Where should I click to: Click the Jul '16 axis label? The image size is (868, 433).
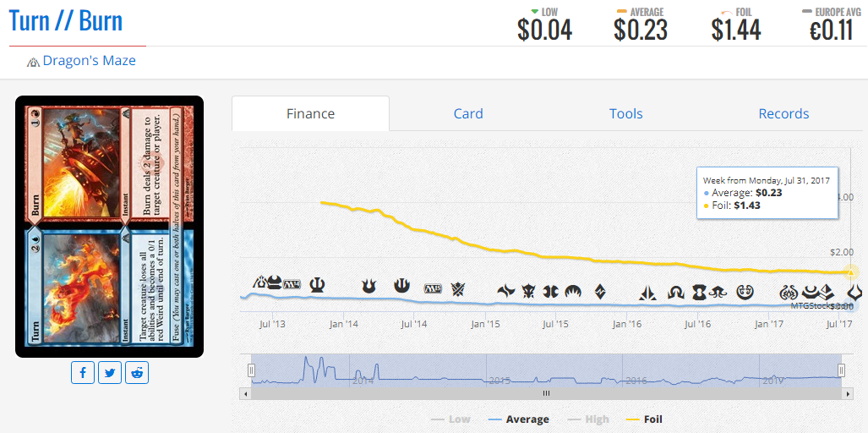click(697, 323)
